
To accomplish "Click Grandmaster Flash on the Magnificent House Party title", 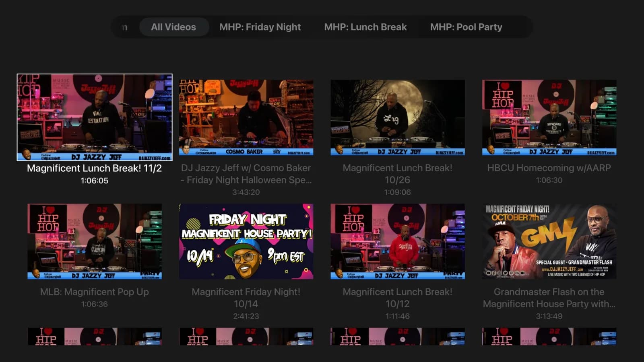I will (549, 298).
